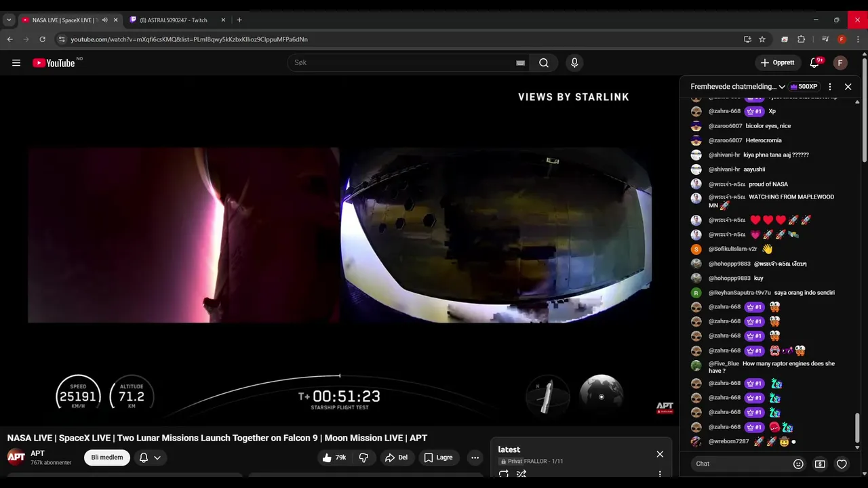Start voice search with microphone icon
The width and height of the screenshot is (868, 488).
click(574, 63)
